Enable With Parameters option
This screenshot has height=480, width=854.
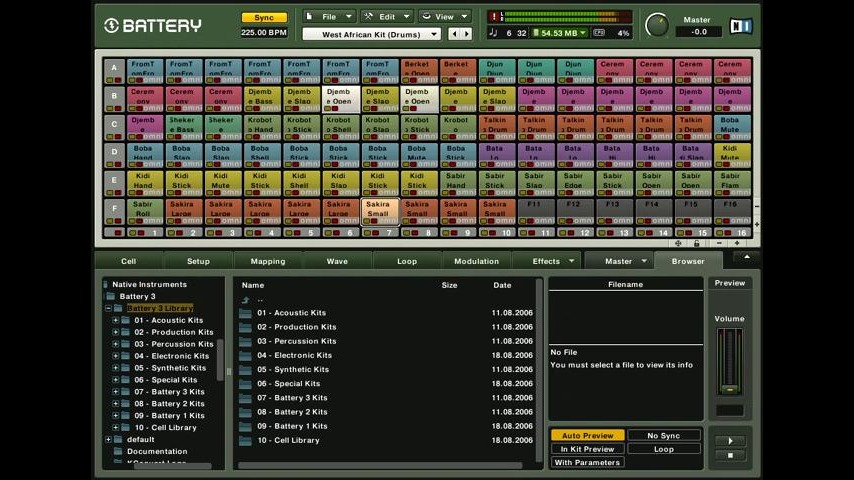(587, 462)
